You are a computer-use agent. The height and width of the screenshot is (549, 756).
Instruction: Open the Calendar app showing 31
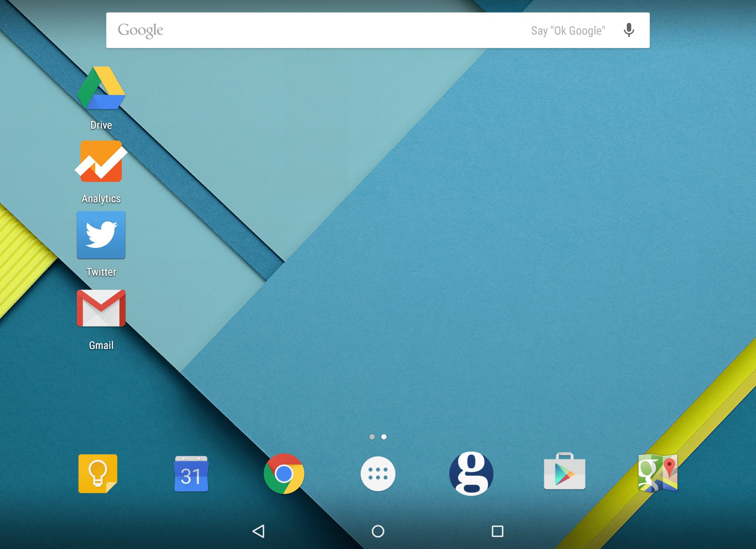pos(191,474)
